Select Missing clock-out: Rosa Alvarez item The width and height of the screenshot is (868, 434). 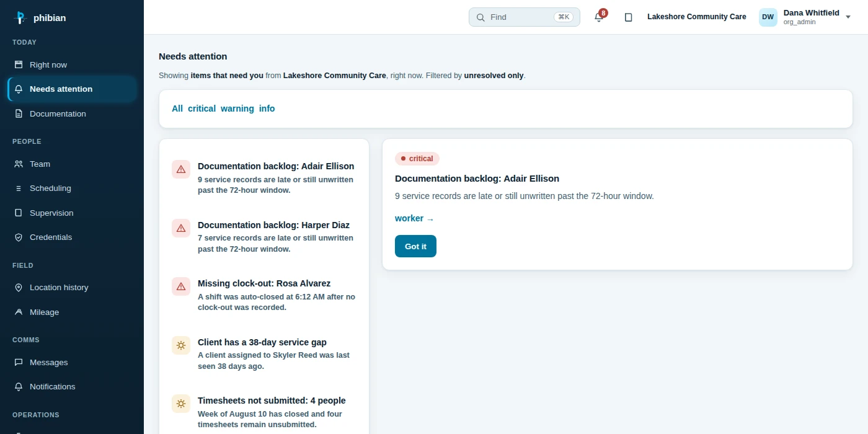(x=264, y=295)
